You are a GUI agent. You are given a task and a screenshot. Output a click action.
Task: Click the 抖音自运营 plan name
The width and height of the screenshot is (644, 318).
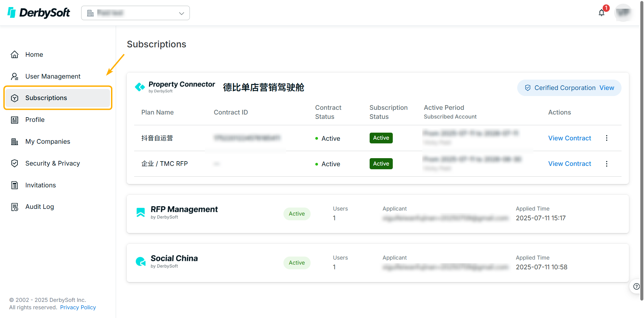(157, 138)
